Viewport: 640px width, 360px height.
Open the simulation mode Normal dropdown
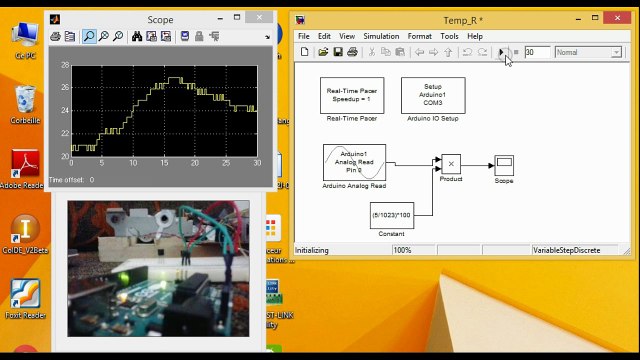point(588,52)
